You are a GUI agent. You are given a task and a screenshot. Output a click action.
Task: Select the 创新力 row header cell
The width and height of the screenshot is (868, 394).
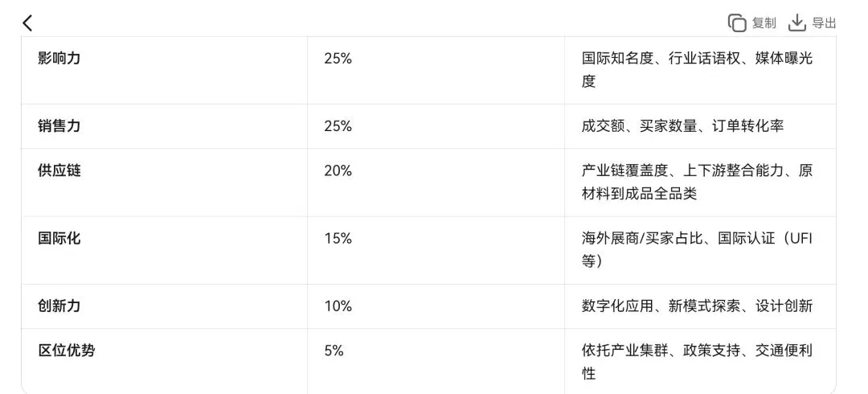click(165, 306)
